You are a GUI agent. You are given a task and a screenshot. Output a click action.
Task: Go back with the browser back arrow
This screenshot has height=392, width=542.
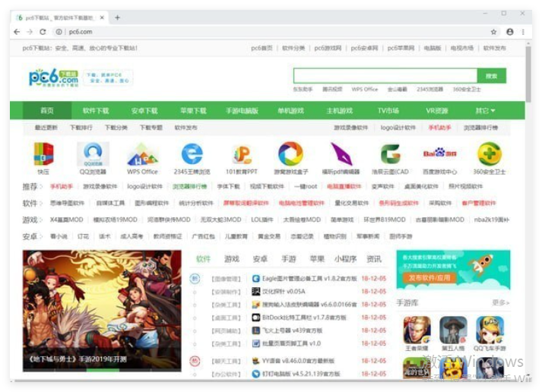[17, 32]
